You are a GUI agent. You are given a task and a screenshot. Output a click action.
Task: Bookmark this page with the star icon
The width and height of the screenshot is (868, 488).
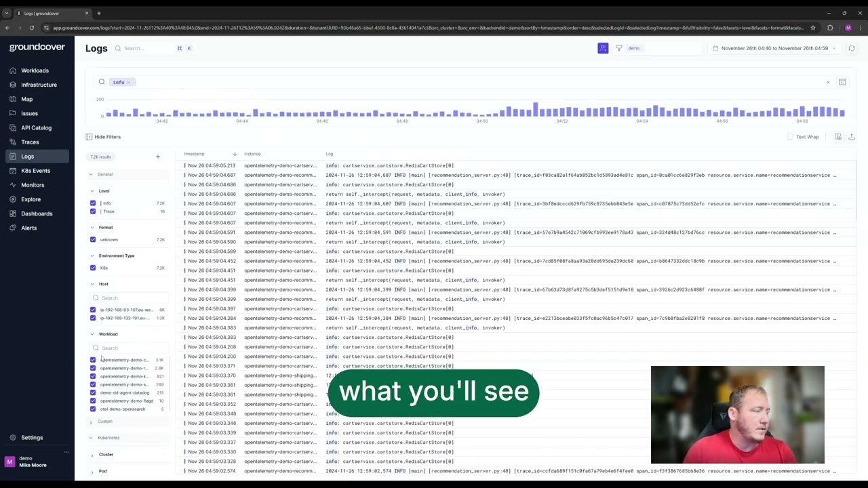[813, 28]
